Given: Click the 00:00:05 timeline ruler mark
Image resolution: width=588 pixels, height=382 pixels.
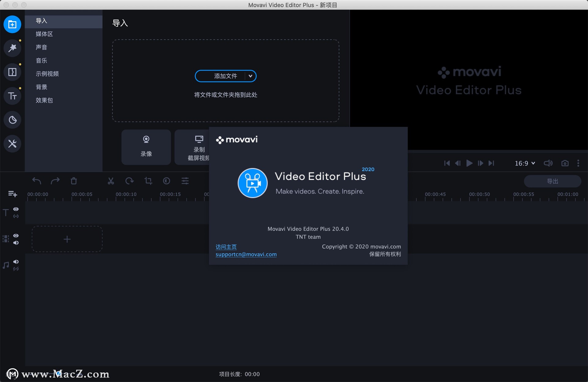Looking at the screenshot, I should point(82,194).
